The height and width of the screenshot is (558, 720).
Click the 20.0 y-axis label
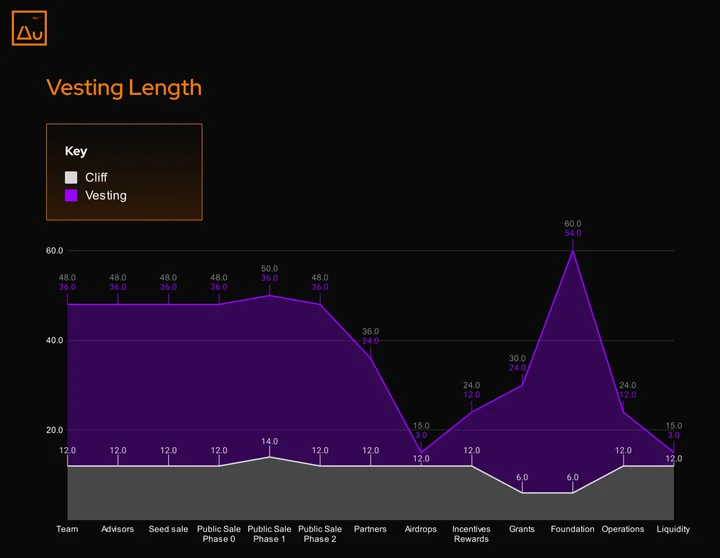[x=54, y=430]
